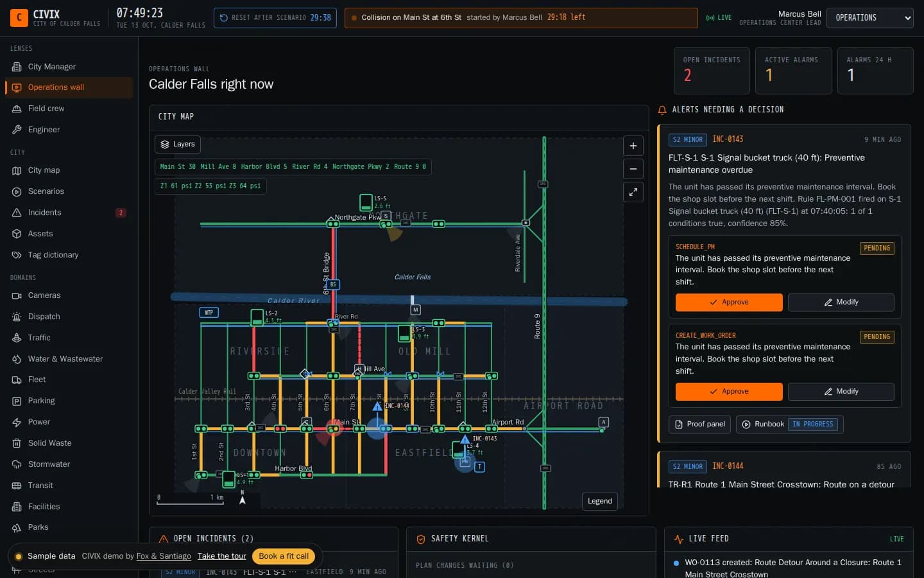The image size is (924, 578).
Task: Open the Layers panel on map
Action: (x=178, y=144)
